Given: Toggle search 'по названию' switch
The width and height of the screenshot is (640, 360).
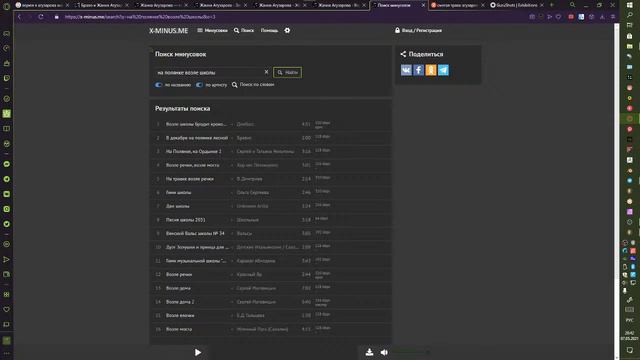Looking at the screenshot, I should click(x=159, y=85).
